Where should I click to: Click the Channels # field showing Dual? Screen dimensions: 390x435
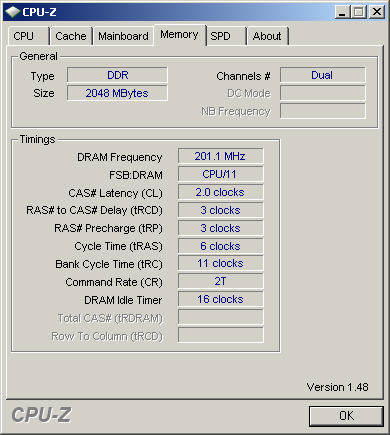pos(323,75)
